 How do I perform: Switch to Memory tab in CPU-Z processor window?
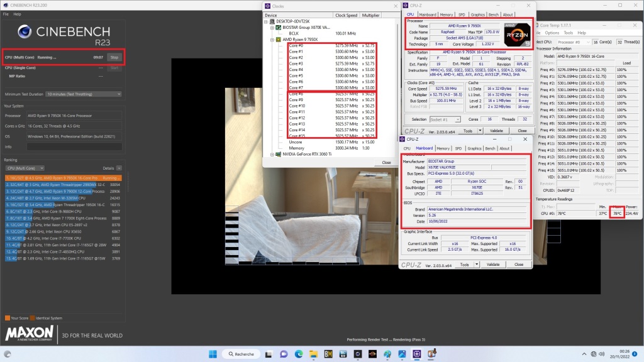point(447,14)
